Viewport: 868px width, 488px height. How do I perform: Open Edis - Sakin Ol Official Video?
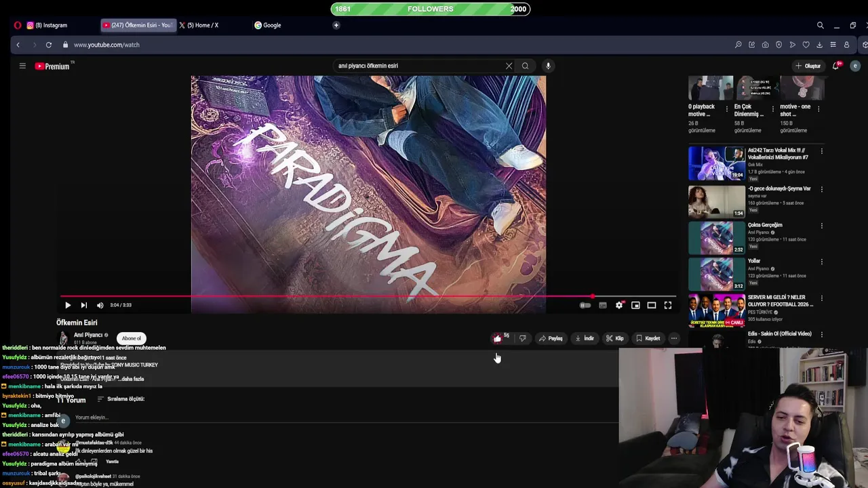(780, 333)
